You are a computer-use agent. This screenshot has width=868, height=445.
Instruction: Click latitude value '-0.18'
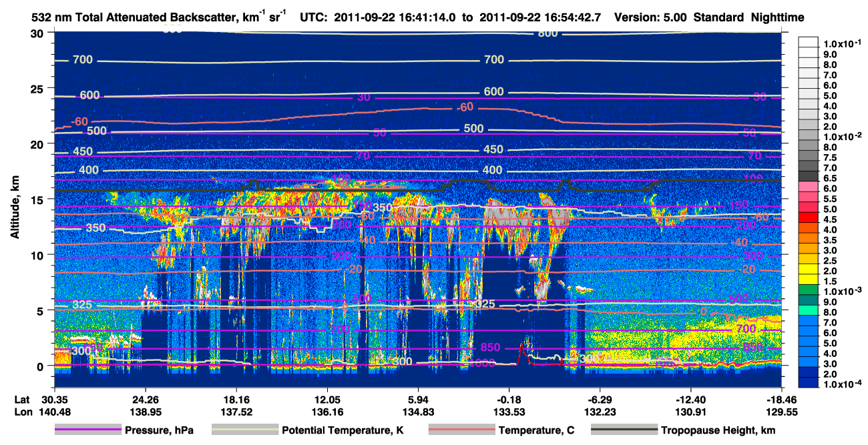pyautogui.click(x=509, y=399)
